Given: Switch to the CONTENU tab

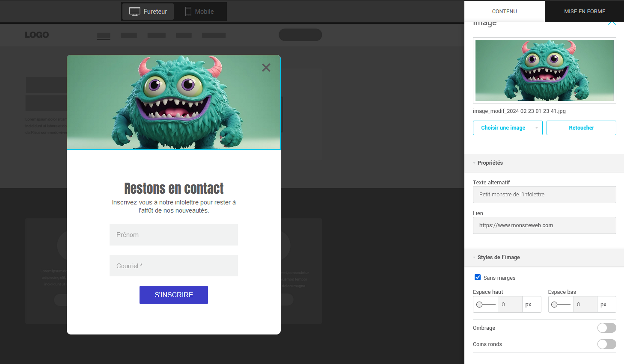Looking at the screenshot, I should [x=504, y=12].
